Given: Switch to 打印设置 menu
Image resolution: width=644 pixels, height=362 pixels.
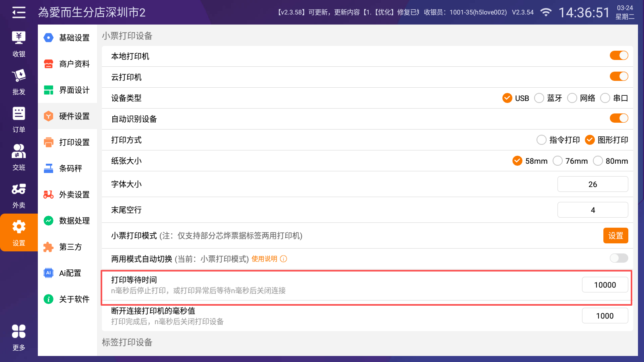Looking at the screenshot, I should [68, 142].
